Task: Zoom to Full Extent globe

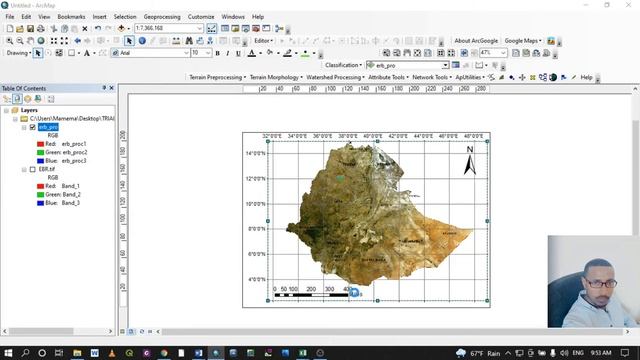Action: pyautogui.click(x=41, y=41)
